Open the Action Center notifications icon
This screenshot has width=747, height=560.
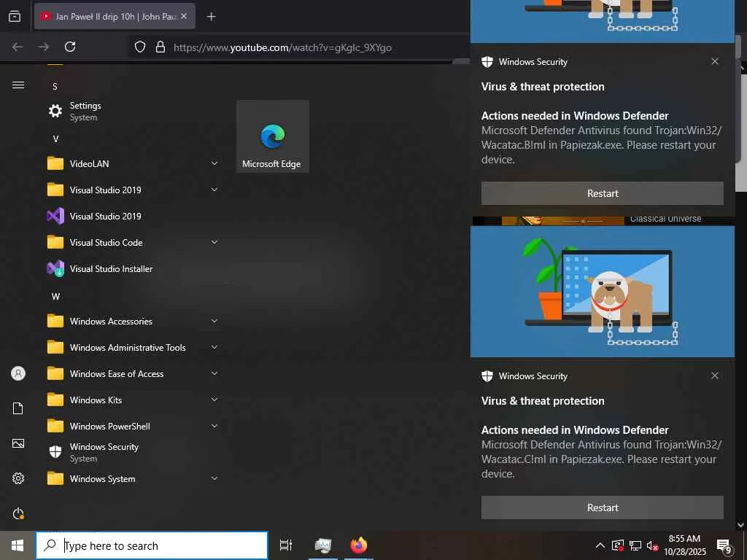point(724,545)
